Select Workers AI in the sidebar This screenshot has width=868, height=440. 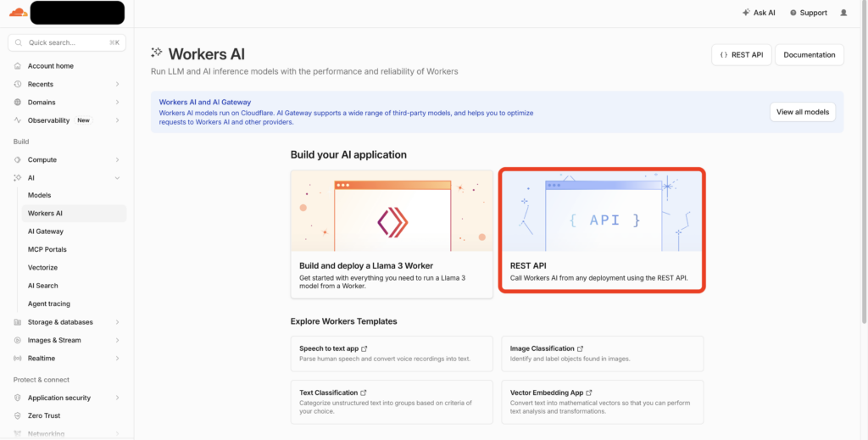pos(74,214)
